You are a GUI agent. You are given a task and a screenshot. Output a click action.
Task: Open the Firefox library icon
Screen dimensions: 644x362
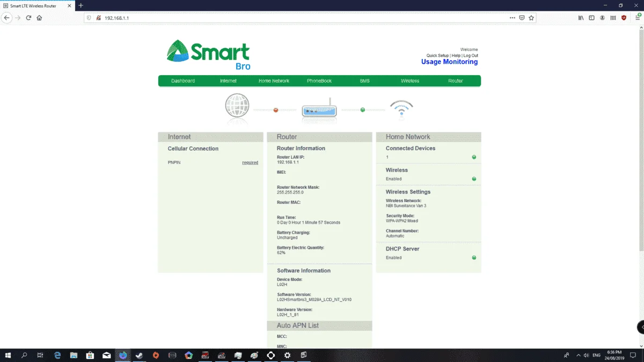coord(581,18)
